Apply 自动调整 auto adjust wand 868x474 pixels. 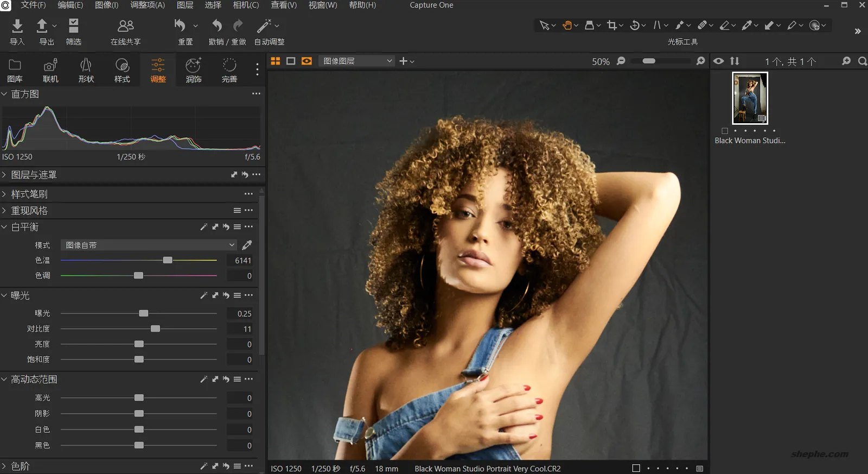click(264, 26)
